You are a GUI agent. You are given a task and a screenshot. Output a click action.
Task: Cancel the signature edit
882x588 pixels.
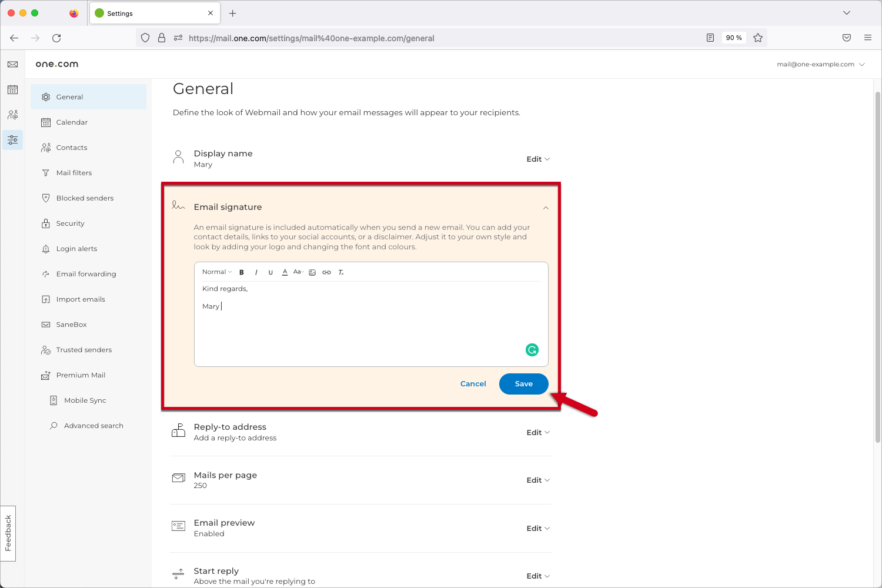[x=473, y=384]
